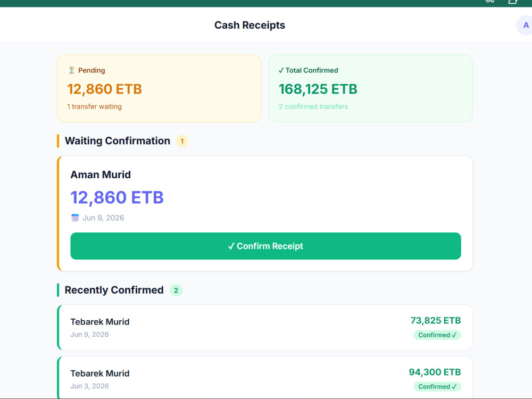Click the 73,825 ETB amount
532x399 pixels.
click(x=436, y=321)
